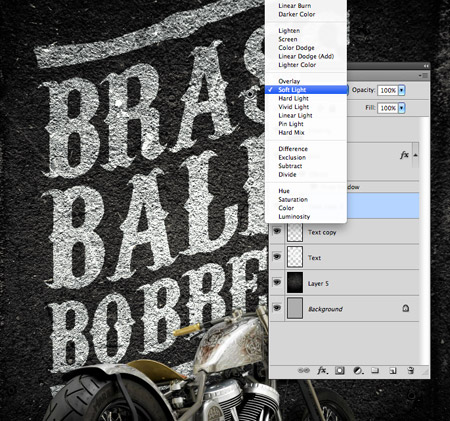This screenshot has height=421, width=450.
Task: Open the add layer style fx menu
Action: [x=322, y=370]
